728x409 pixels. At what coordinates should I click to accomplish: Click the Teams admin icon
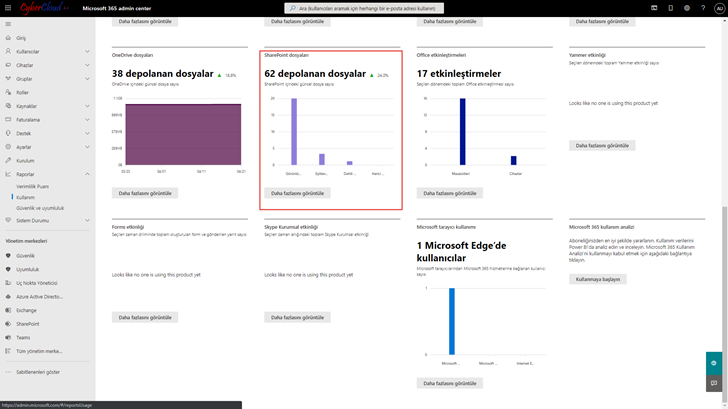point(8,338)
